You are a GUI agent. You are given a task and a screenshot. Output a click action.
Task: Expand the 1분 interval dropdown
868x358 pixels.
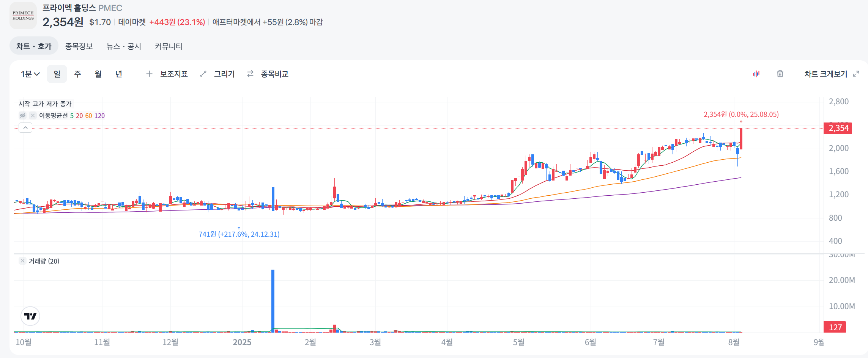click(x=30, y=74)
